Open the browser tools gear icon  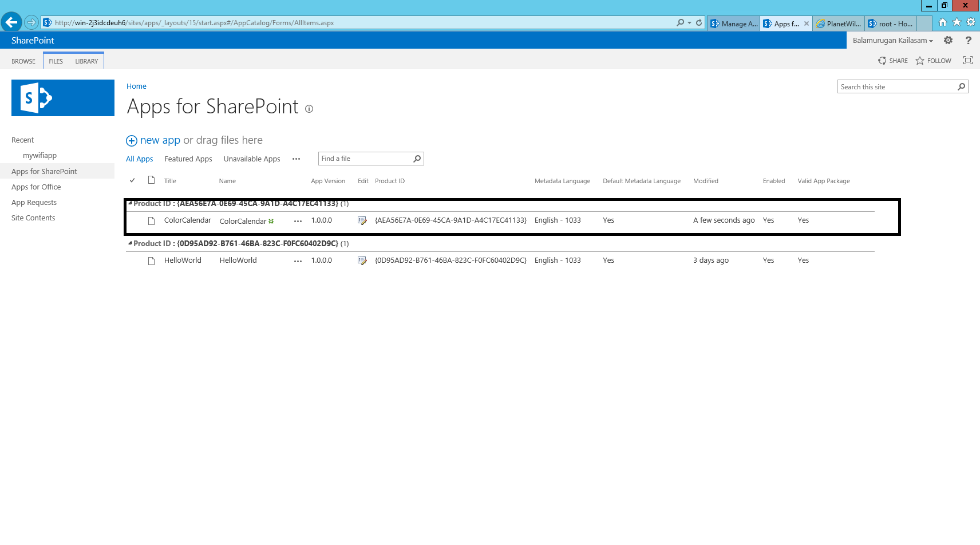coord(971,22)
